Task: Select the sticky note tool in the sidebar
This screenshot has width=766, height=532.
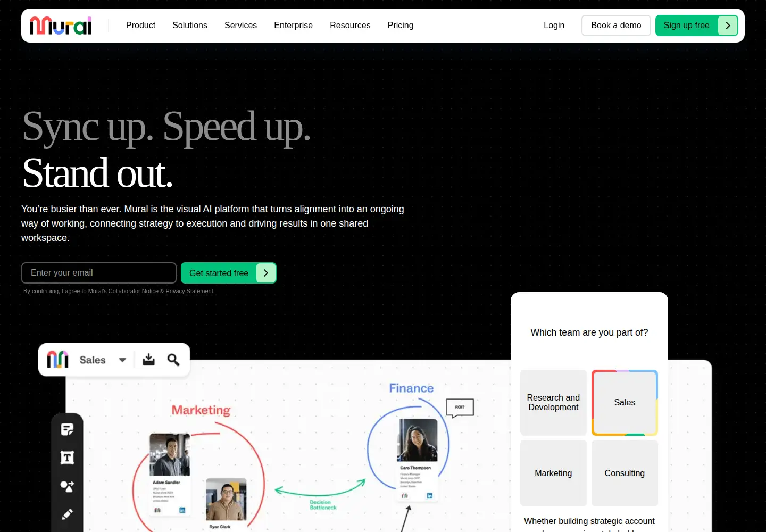Action: coord(67,429)
